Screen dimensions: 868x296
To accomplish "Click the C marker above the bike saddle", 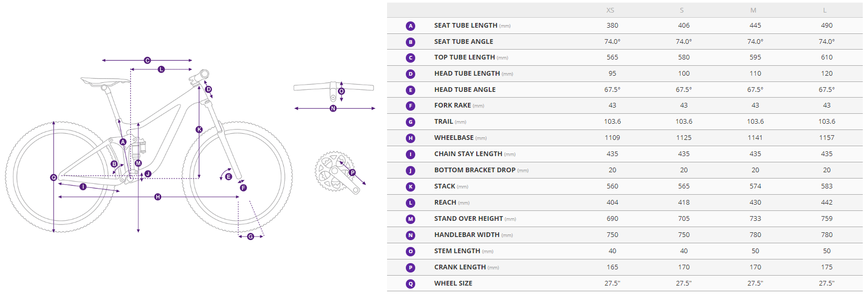I will pyautogui.click(x=147, y=61).
